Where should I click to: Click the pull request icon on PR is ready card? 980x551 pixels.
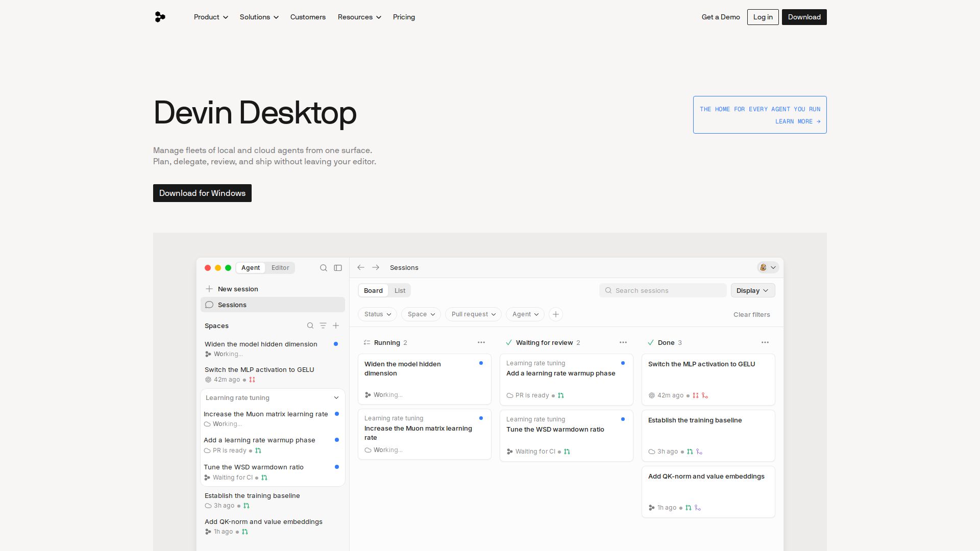point(561,395)
